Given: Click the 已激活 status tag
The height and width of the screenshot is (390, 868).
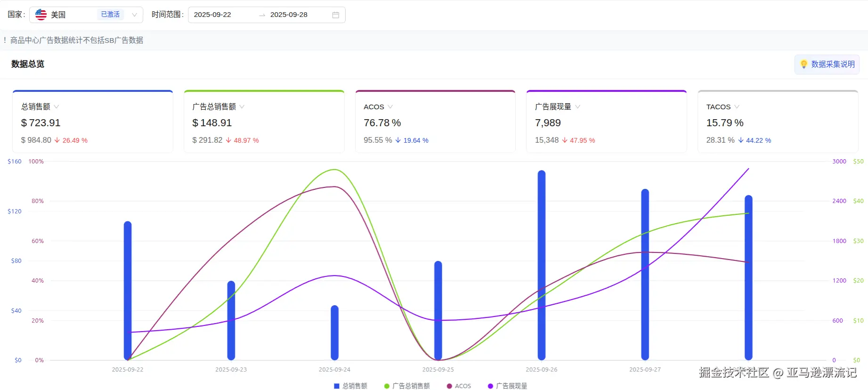Looking at the screenshot, I should (110, 15).
